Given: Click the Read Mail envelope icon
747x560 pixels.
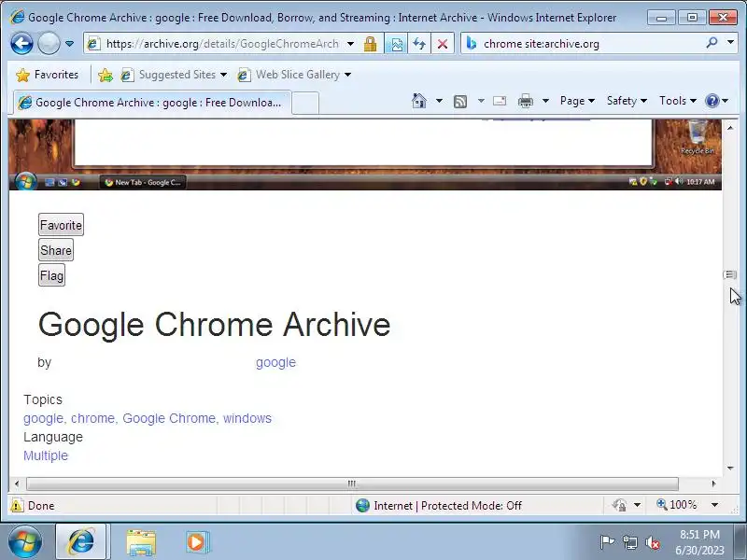Looking at the screenshot, I should click(x=500, y=101).
